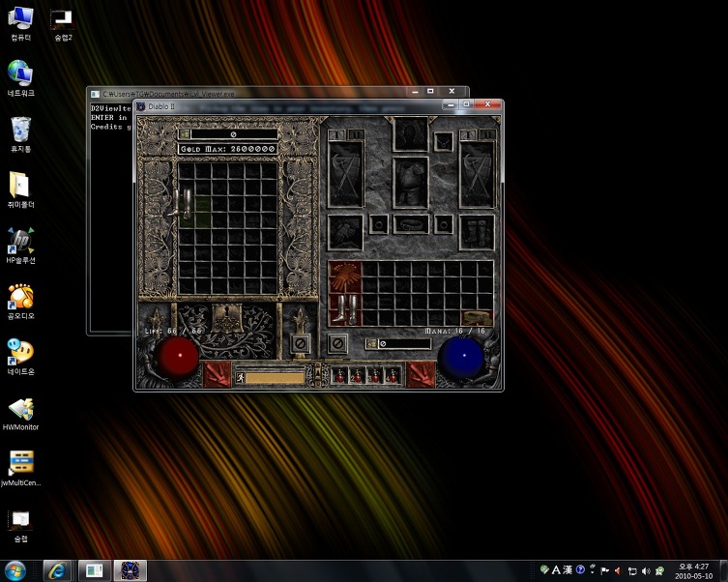Select the 승협 desktop icon

[20, 526]
